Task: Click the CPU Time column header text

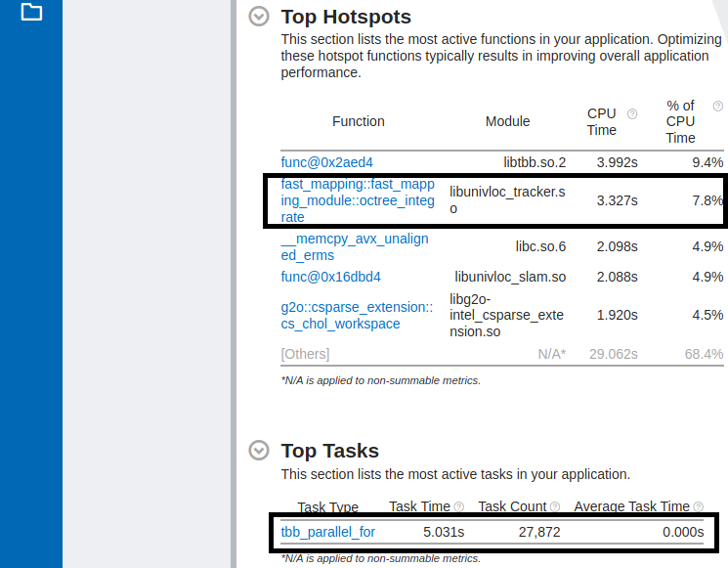Action: click(602, 121)
